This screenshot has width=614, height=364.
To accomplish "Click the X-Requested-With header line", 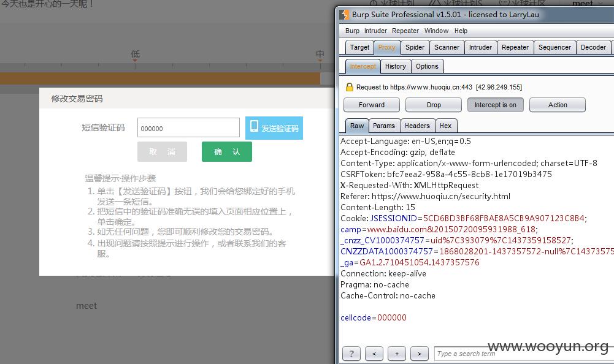I will tap(409, 186).
